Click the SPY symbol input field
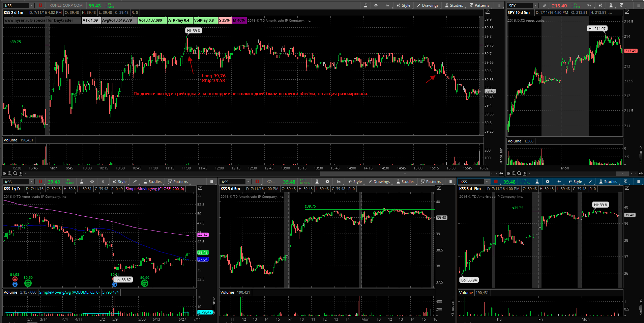The height and width of the screenshot is (323, 644). click(520, 5)
